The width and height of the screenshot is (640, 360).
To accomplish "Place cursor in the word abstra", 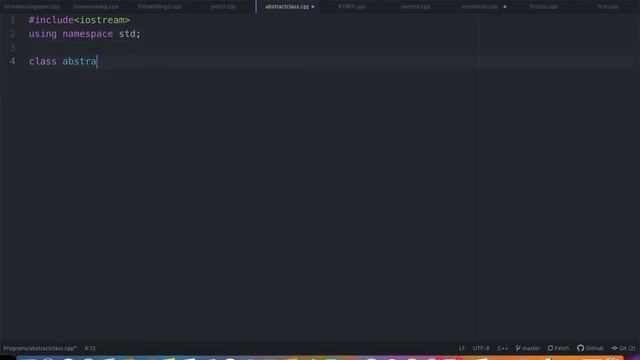I will (x=79, y=61).
